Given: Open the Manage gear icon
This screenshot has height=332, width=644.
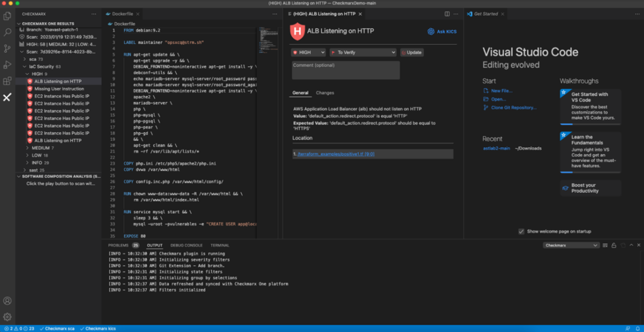Looking at the screenshot, I should click(x=8, y=317).
